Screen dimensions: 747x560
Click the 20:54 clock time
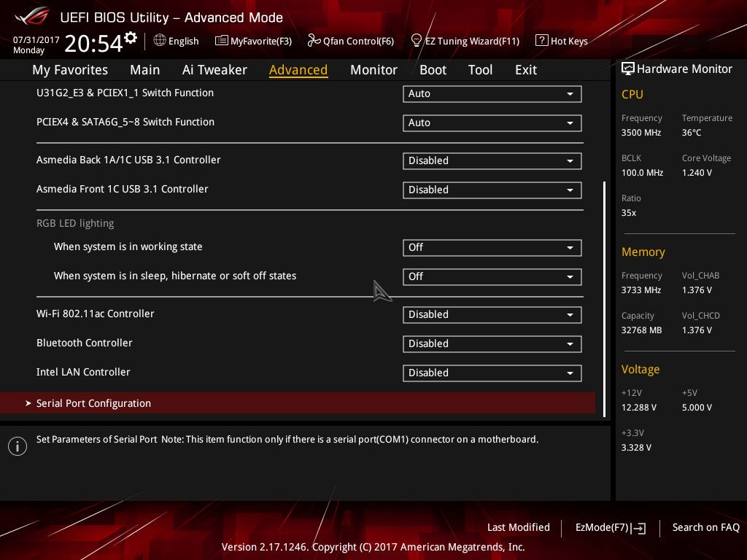click(93, 43)
